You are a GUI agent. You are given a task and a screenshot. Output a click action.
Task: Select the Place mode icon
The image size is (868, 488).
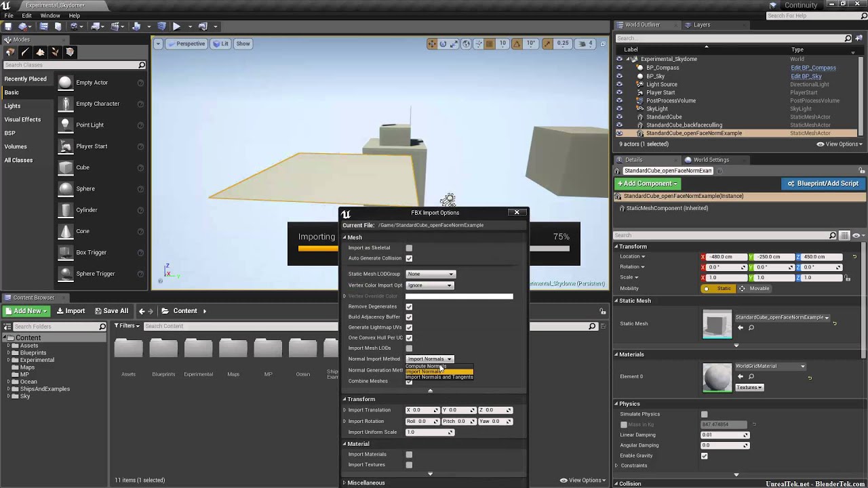point(9,52)
